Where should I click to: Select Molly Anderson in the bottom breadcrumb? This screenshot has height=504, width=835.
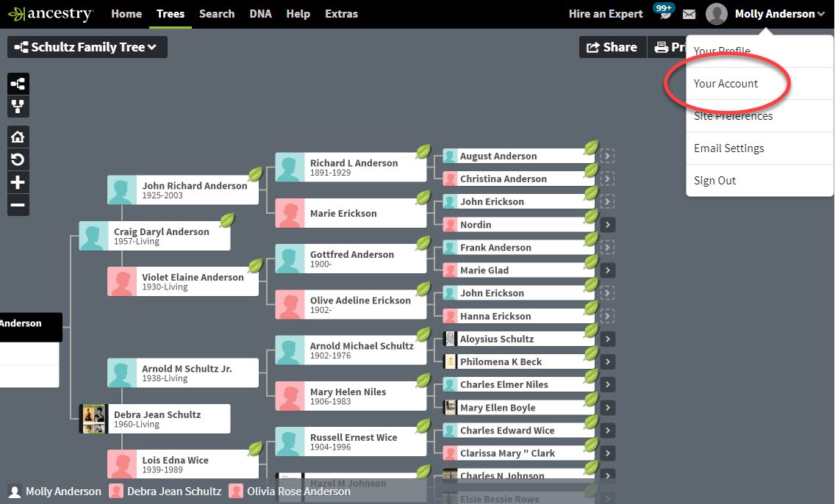click(x=55, y=492)
